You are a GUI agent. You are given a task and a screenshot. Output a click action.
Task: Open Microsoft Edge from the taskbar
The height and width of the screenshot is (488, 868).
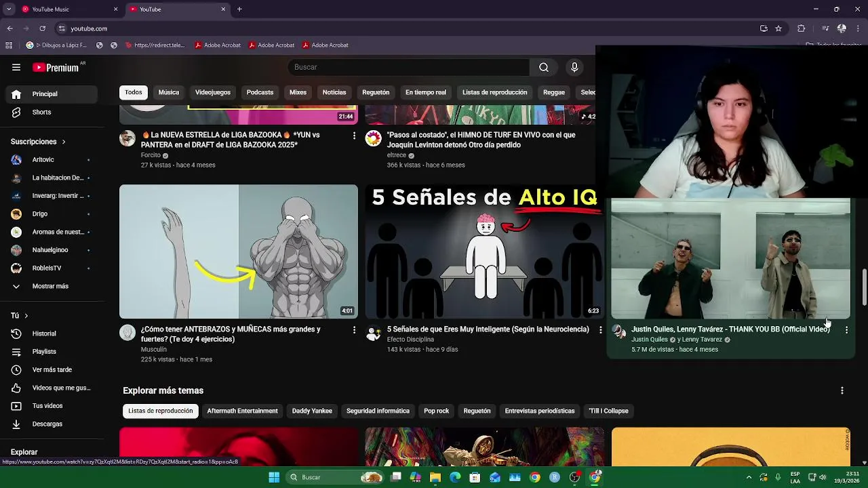coord(455,477)
